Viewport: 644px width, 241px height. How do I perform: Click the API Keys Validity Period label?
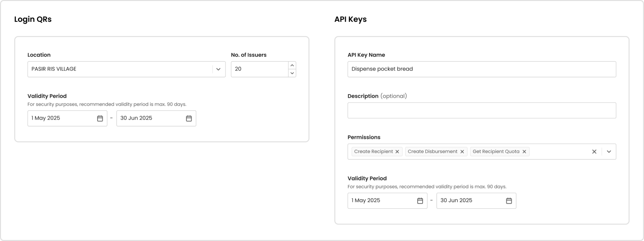tap(367, 179)
